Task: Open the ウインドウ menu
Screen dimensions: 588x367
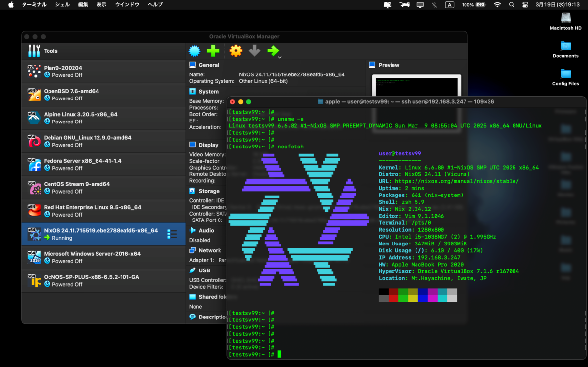Action: pyautogui.click(x=127, y=4)
